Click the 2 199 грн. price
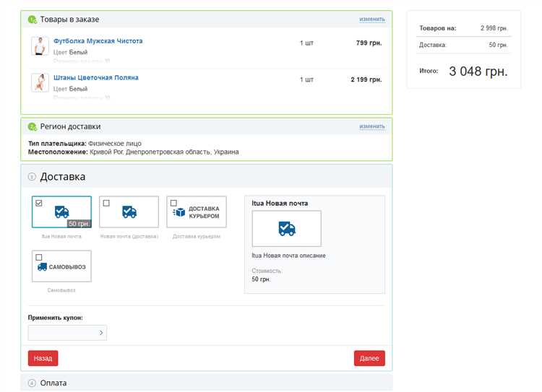The width and height of the screenshot is (542, 392). pos(366,80)
